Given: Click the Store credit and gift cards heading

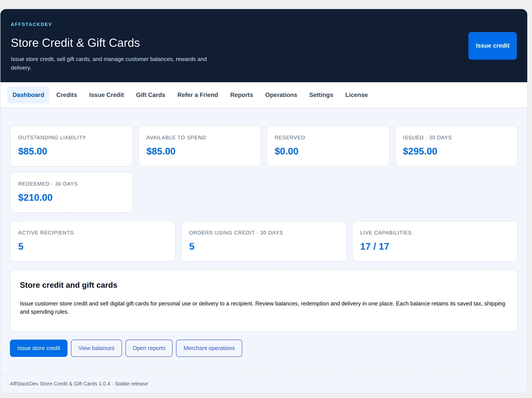Looking at the screenshot, I should pyautogui.click(x=69, y=285).
